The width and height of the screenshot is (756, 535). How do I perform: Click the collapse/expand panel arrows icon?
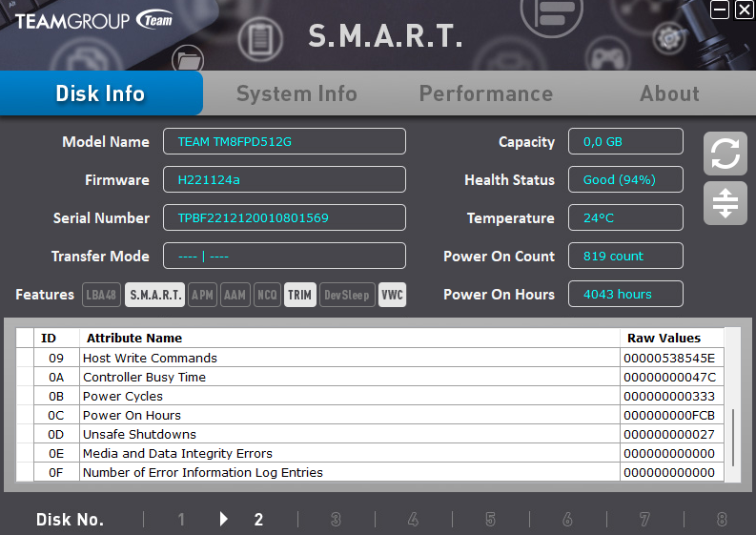pos(725,203)
